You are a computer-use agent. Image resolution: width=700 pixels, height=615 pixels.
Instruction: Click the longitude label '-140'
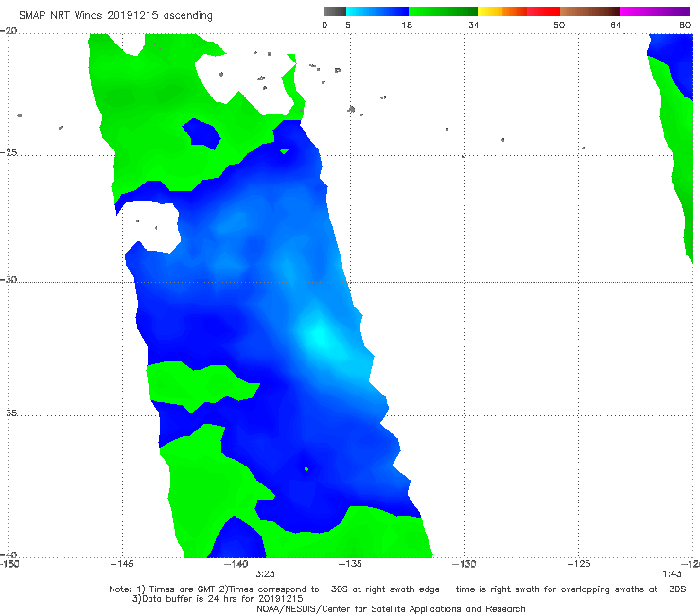tap(236, 564)
